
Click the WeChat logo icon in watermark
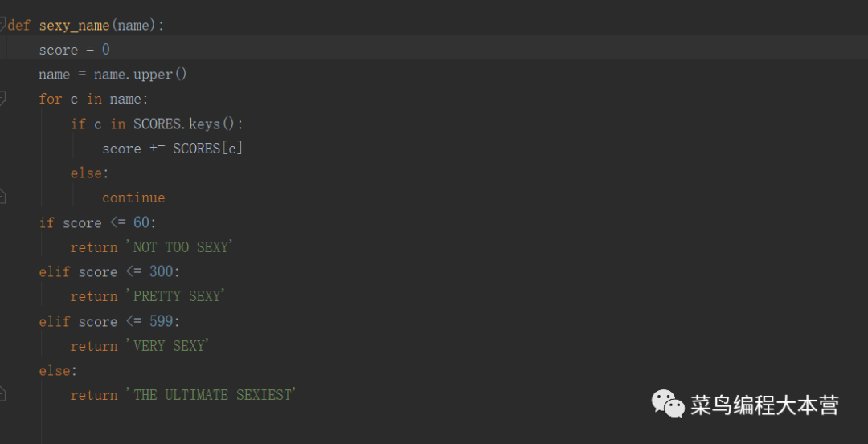point(668,404)
